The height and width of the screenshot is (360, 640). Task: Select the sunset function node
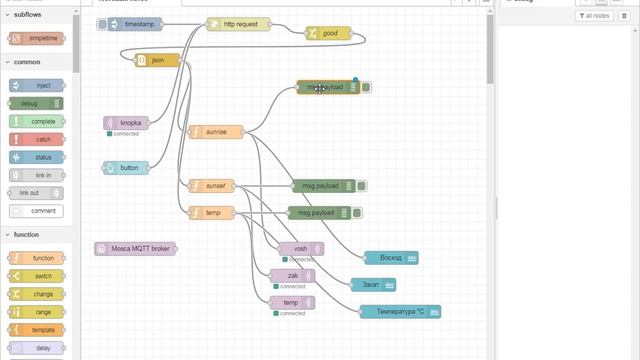click(211, 186)
